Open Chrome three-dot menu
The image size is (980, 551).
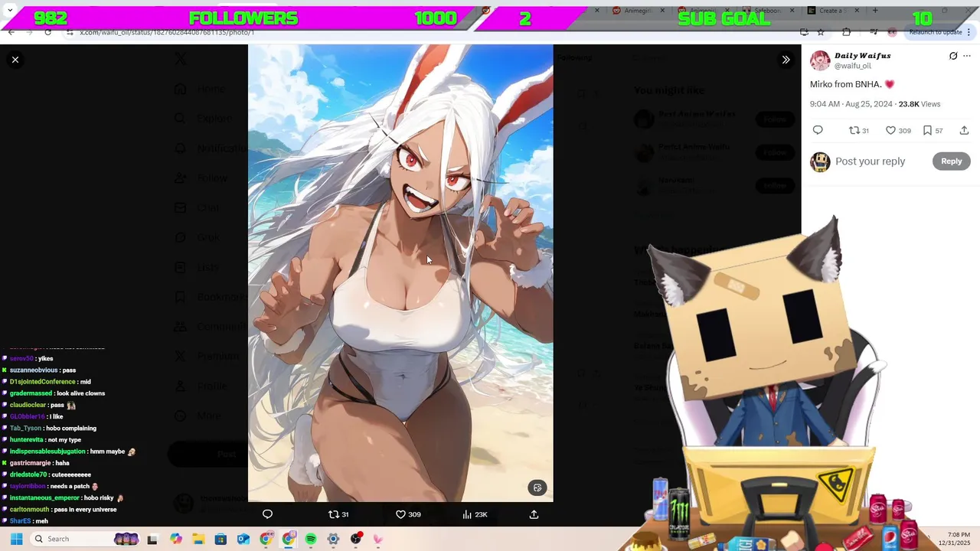[970, 32]
